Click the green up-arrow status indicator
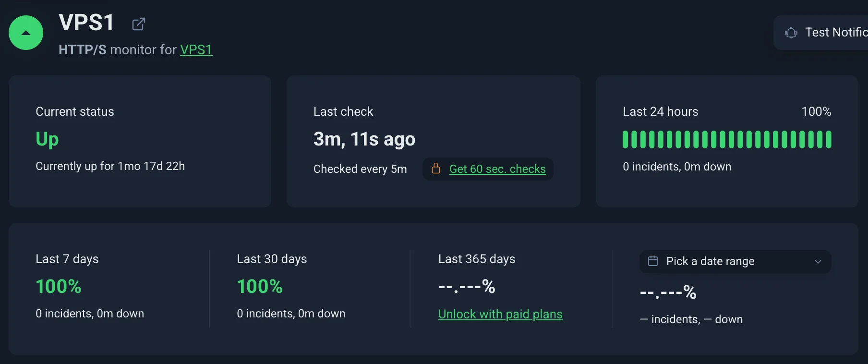The image size is (868, 364). [26, 33]
